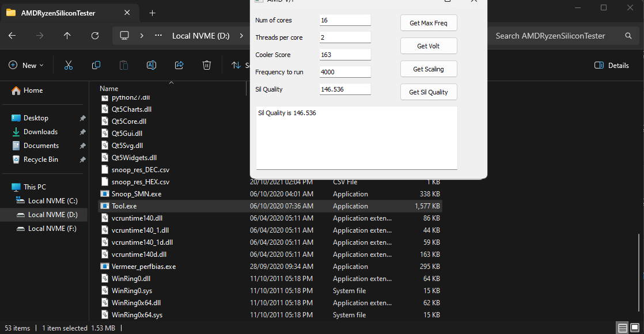The width and height of the screenshot is (644, 334).
Task: Select file vcruntime140_1d.dll
Action: pos(270,242)
